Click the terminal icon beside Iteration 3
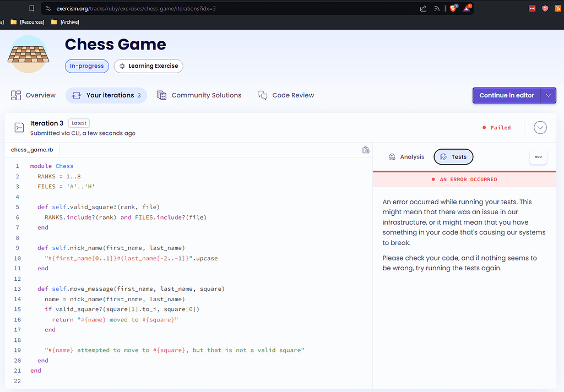 (19, 127)
